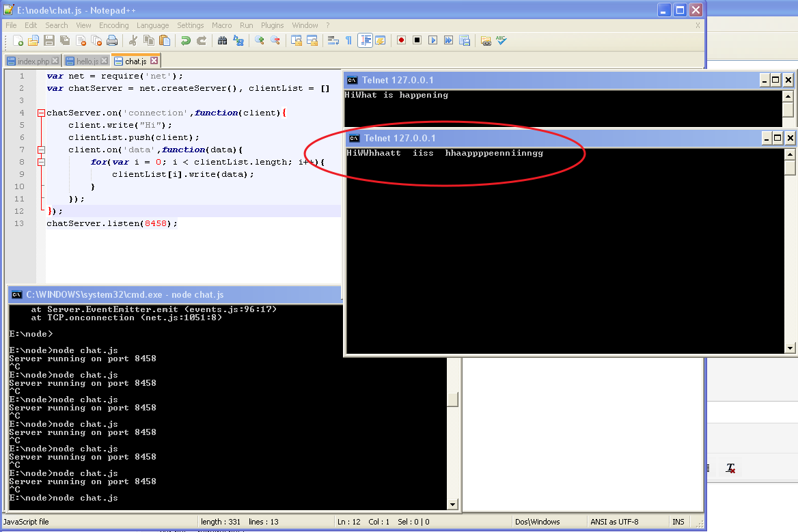Open Find with the binoculars icon
Image resolution: width=798 pixels, height=532 pixels.
(222, 41)
